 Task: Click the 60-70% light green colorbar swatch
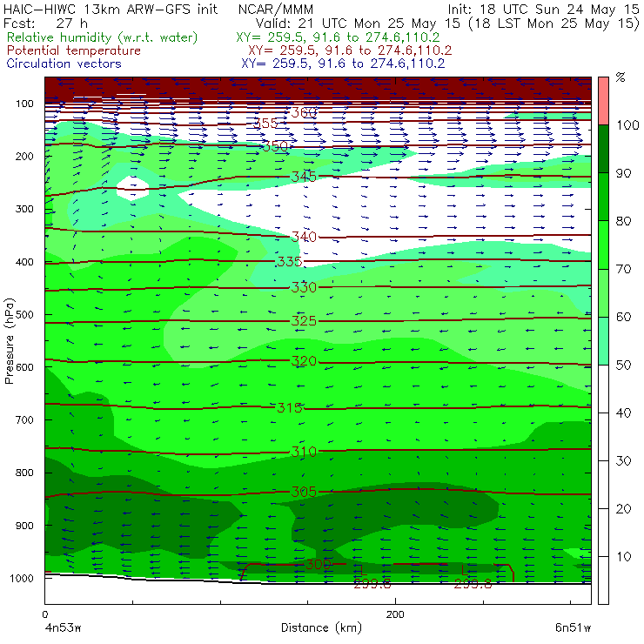coord(603,292)
